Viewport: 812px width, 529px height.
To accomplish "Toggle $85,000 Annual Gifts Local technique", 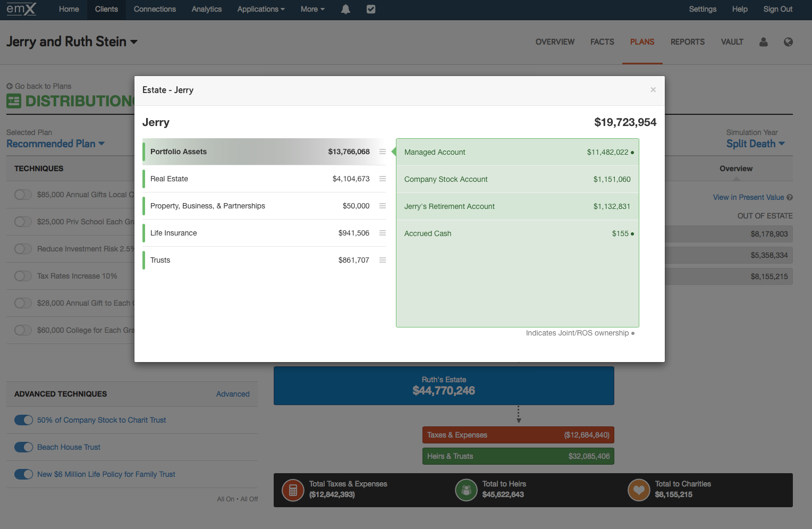I will [x=23, y=195].
